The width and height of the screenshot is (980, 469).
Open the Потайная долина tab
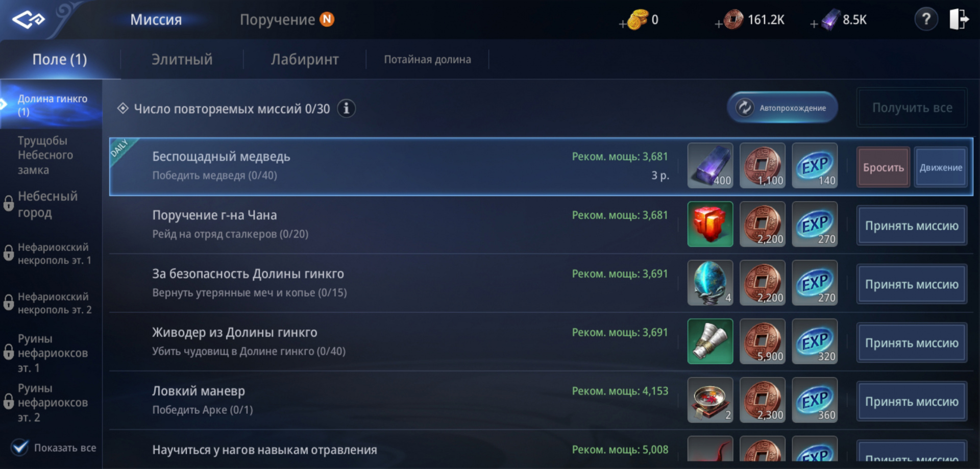(x=427, y=60)
